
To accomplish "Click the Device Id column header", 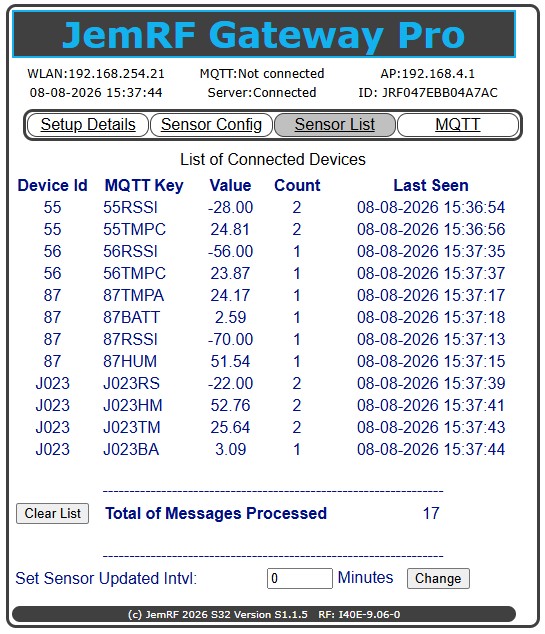I will pyautogui.click(x=53, y=186).
